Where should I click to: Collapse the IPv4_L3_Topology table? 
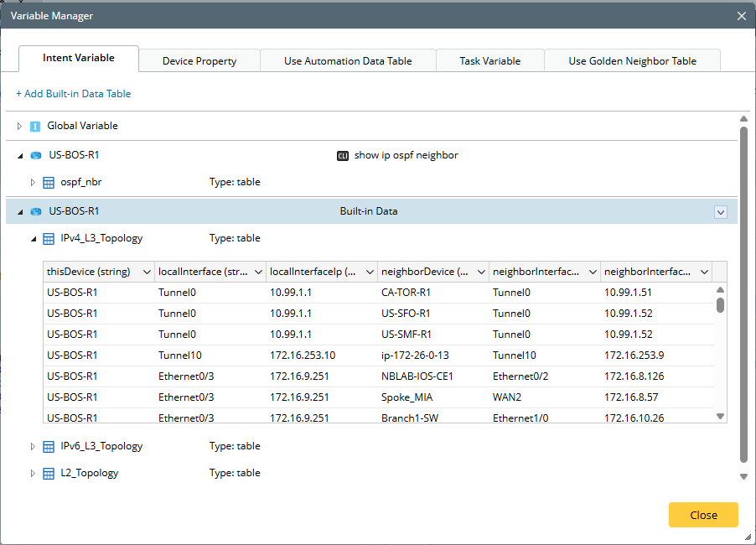point(34,239)
